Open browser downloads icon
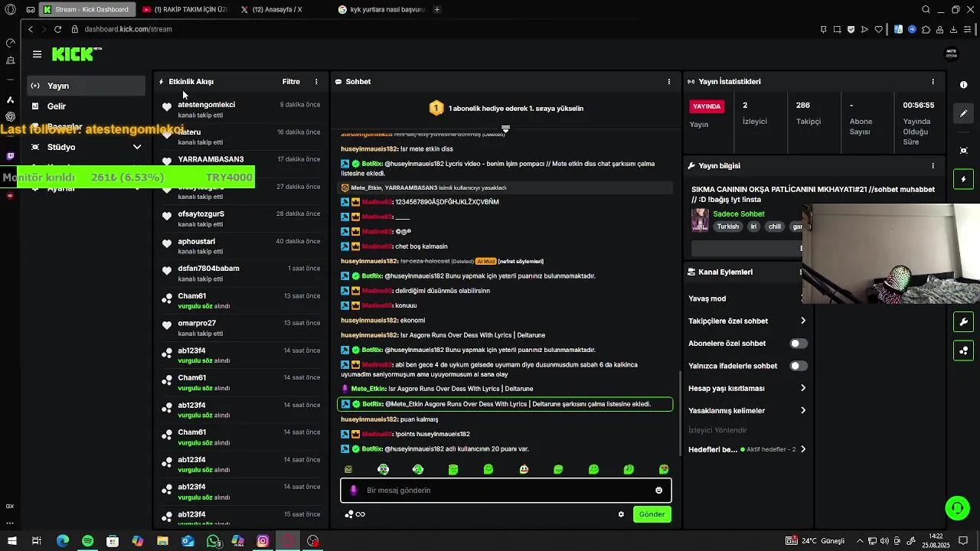This screenshot has height=551, width=980. coord(954,29)
